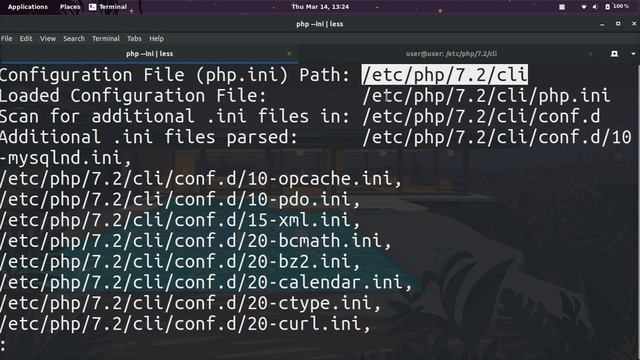Click the new tab icon button
This screenshot has height=360, width=640.
click(614, 54)
